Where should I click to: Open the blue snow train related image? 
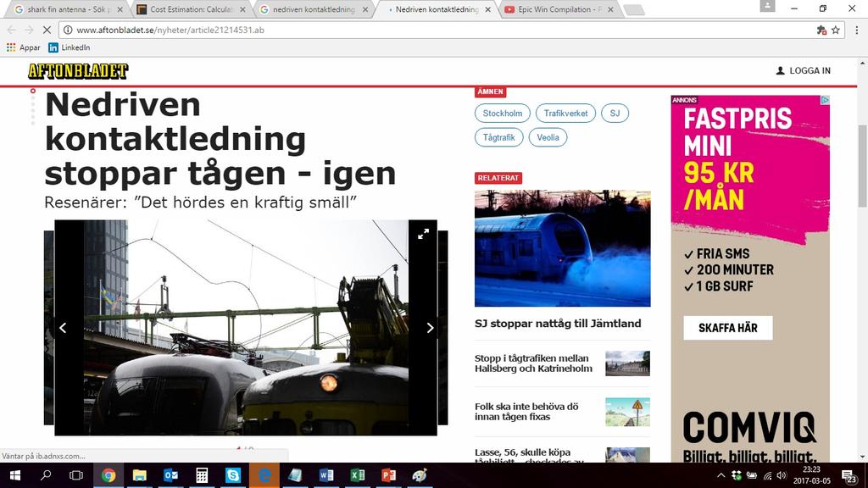[563, 248]
